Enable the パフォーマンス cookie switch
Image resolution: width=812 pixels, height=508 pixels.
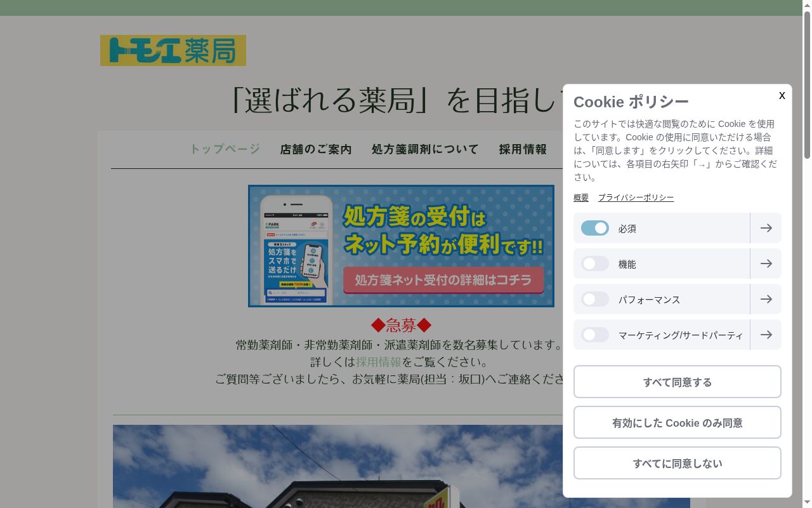595,299
